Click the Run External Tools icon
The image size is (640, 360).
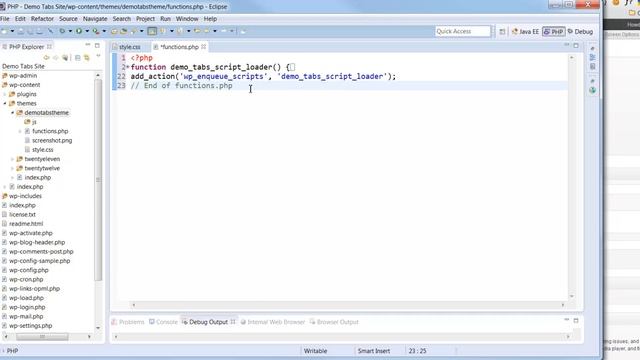point(96,31)
